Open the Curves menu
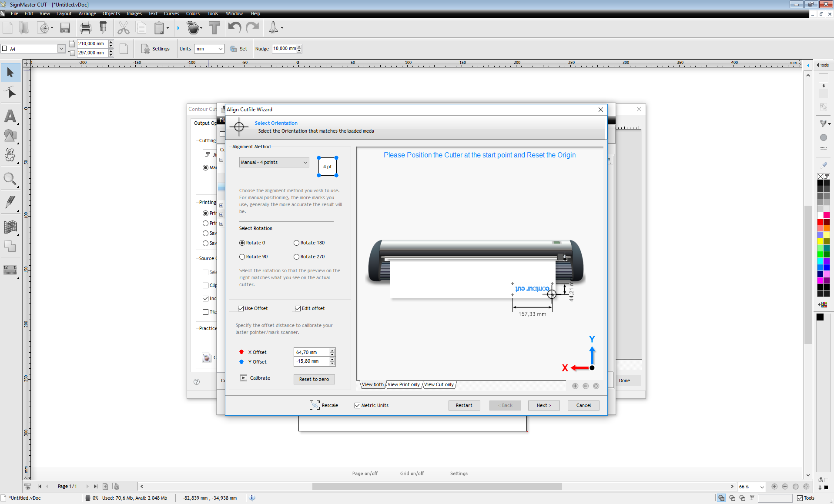The height and width of the screenshot is (504, 834). click(171, 13)
